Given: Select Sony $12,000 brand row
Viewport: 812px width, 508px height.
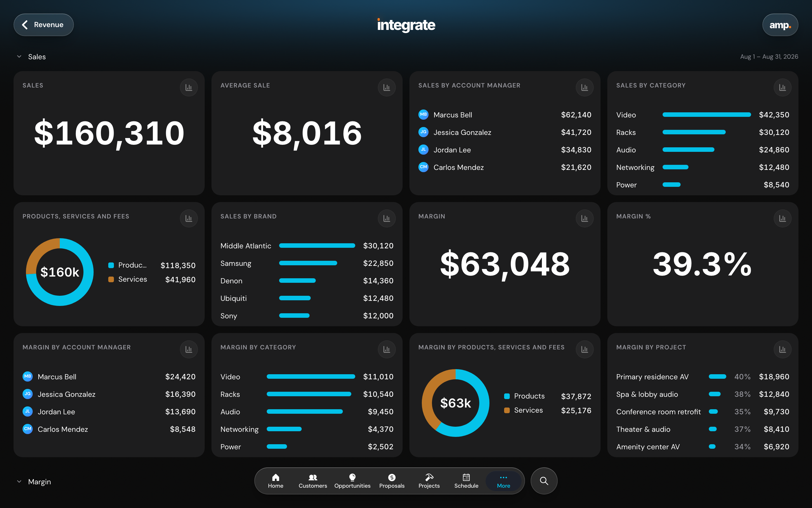Looking at the screenshot, I should click(307, 316).
